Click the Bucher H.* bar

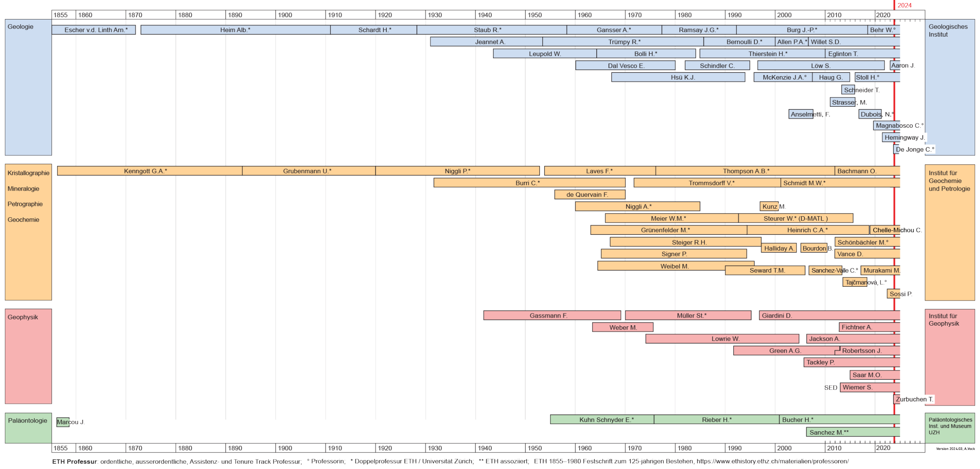(839, 419)
